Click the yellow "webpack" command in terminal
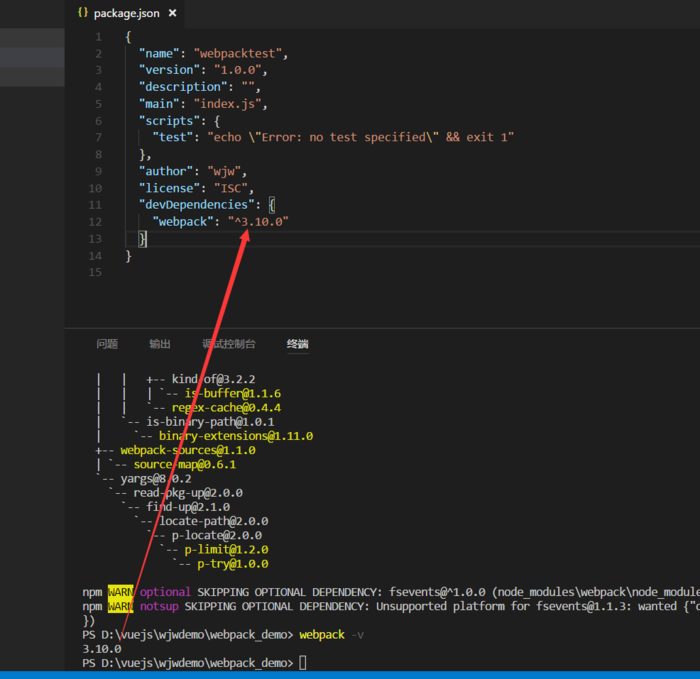Screen dimensions: 700x679 click(x=322, y=635)
